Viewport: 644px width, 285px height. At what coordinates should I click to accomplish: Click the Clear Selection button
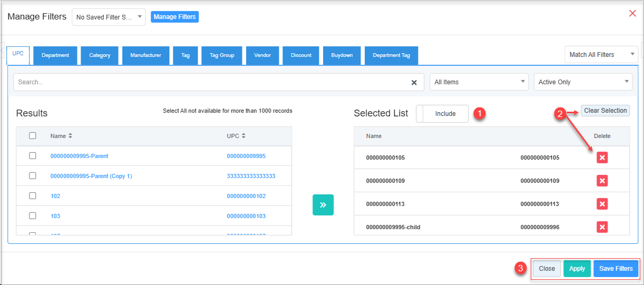click(x=605, y=111)
